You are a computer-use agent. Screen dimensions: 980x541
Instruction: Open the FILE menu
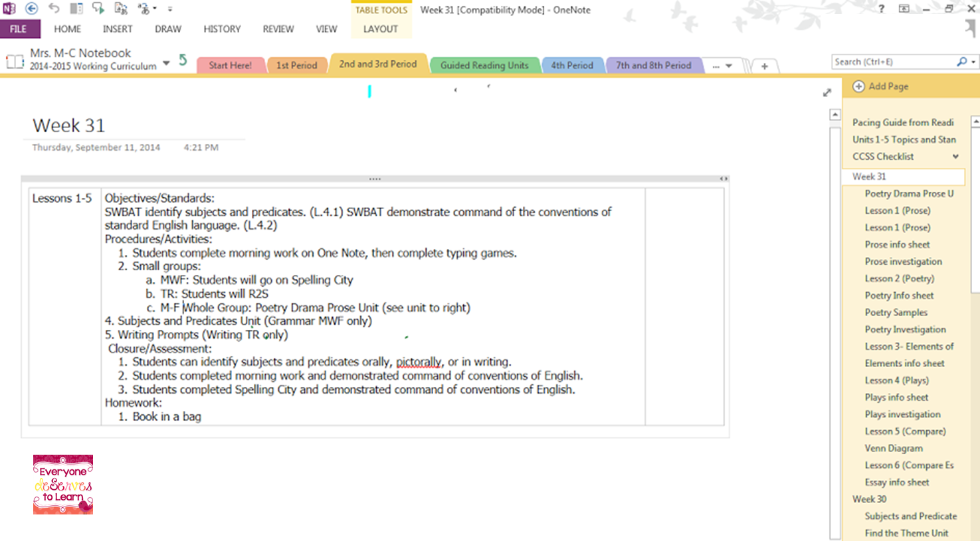coord(19,29)
